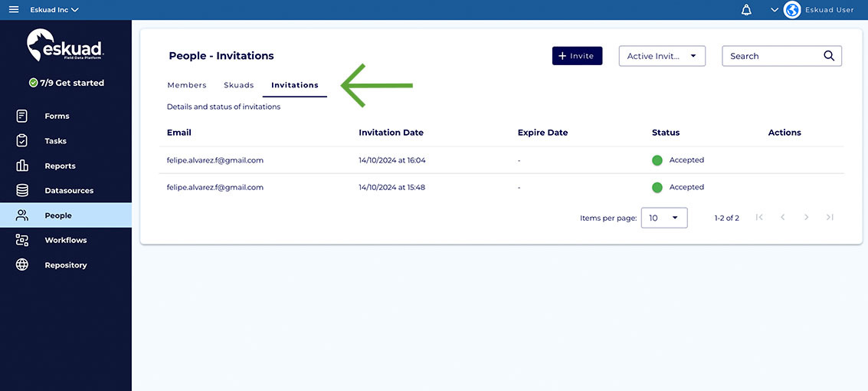Open Datasources from the sidebar
This screenshot has height=391, width=868.
click(x=68, y=190)
